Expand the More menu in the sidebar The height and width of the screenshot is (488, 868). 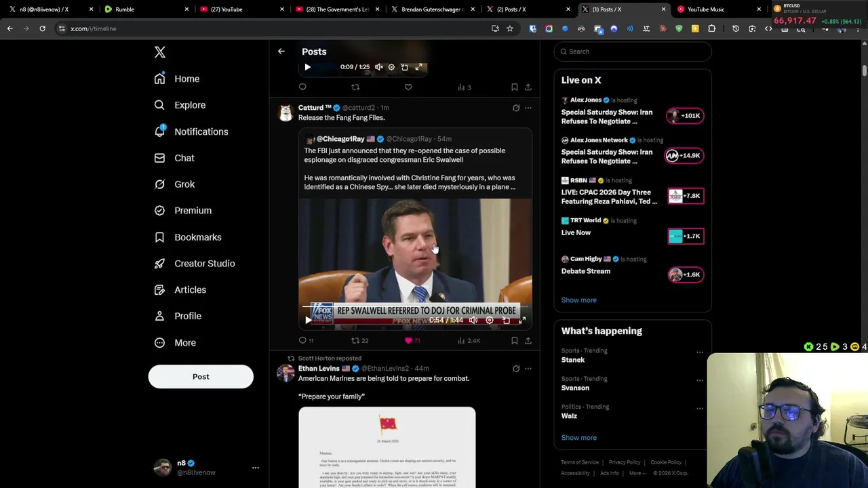tap(175, 343)
